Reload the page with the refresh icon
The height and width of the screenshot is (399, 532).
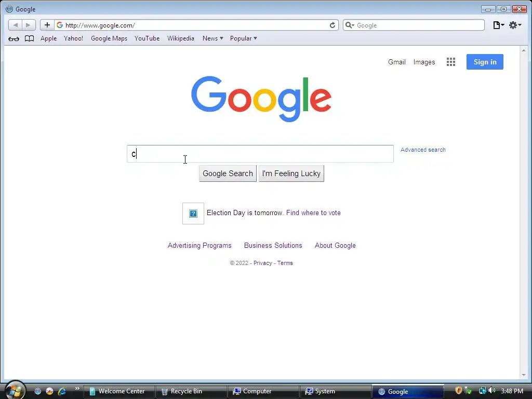click(x=332, y=25)
